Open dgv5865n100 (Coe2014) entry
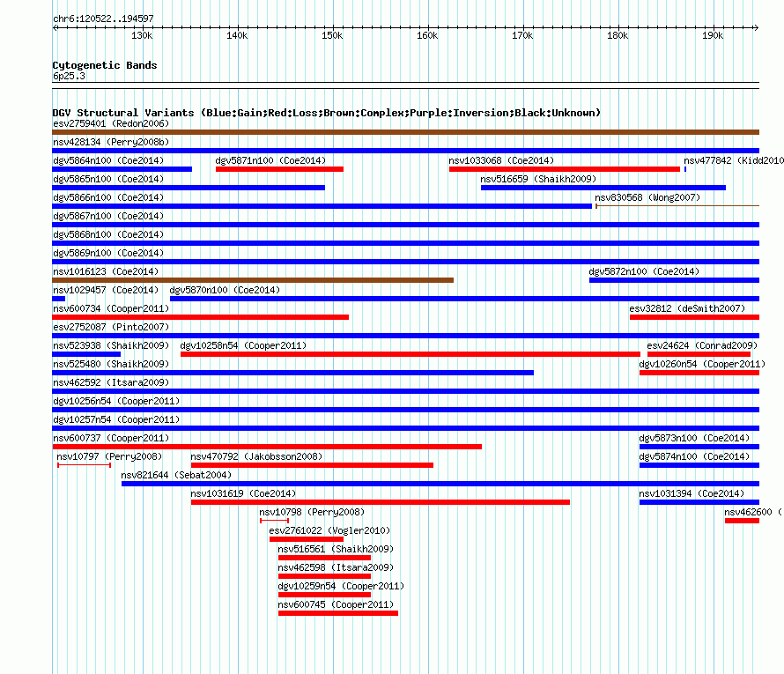The height and width of the screenshot is (674, 784). point(108,179)
